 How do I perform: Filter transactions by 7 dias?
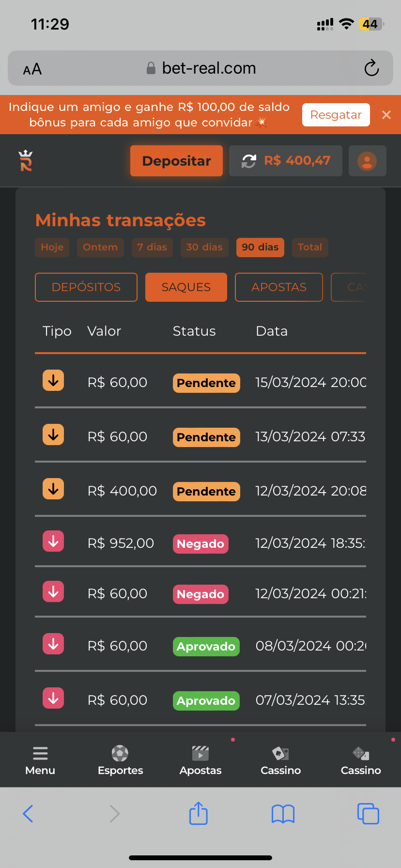tap(152, 247)
